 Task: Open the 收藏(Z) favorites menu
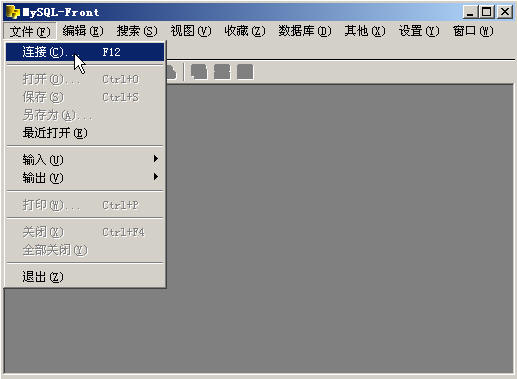coord(245,31)
